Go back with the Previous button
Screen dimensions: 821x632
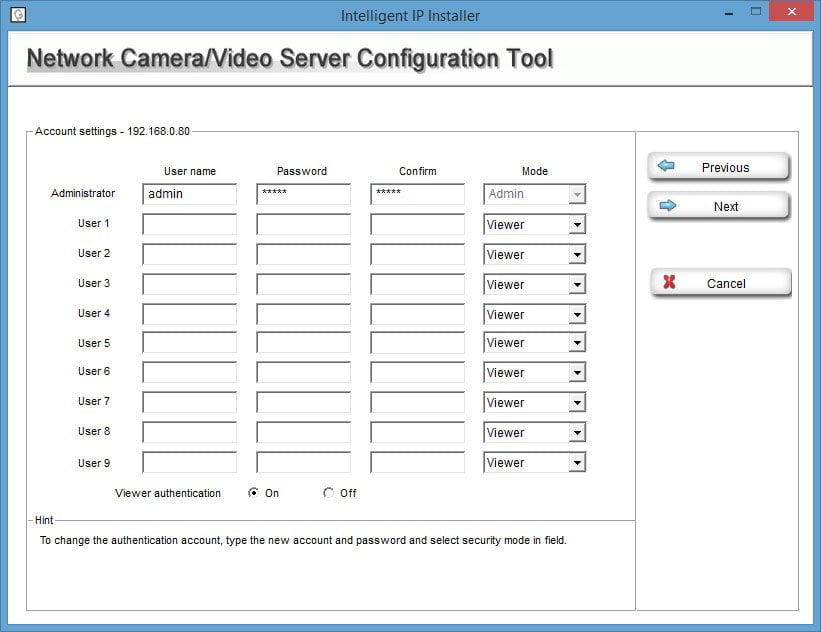click(718, 167)
